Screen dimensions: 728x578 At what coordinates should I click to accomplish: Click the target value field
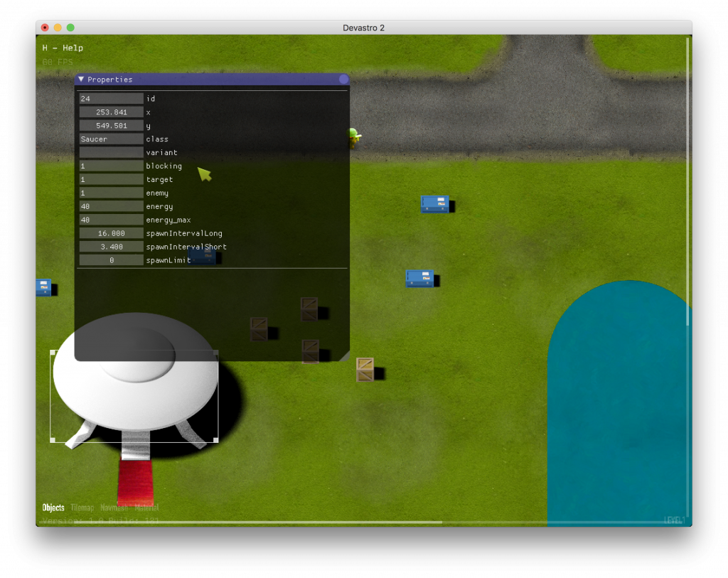click(112, 179)
